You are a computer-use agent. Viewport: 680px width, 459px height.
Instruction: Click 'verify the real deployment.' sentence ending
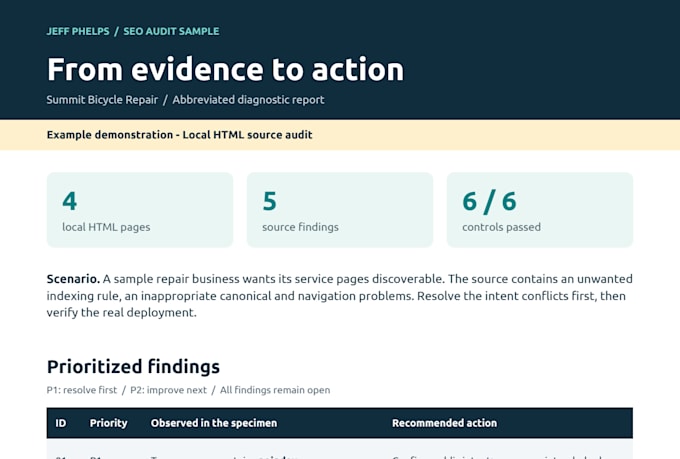[x=122, y=313]
